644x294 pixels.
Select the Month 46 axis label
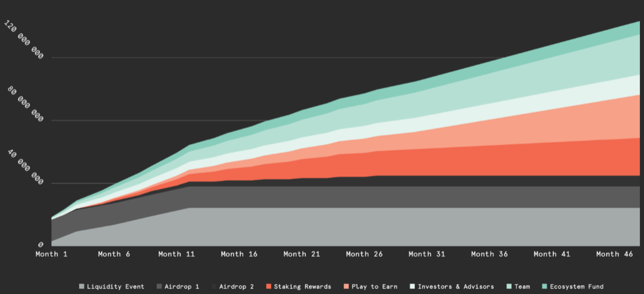(x=614, y=254)
